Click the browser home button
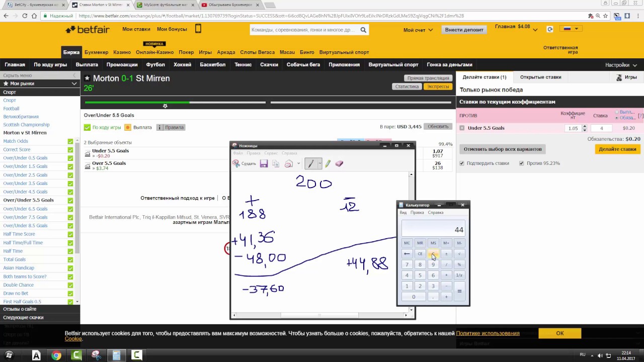 (x=34, y=16)
